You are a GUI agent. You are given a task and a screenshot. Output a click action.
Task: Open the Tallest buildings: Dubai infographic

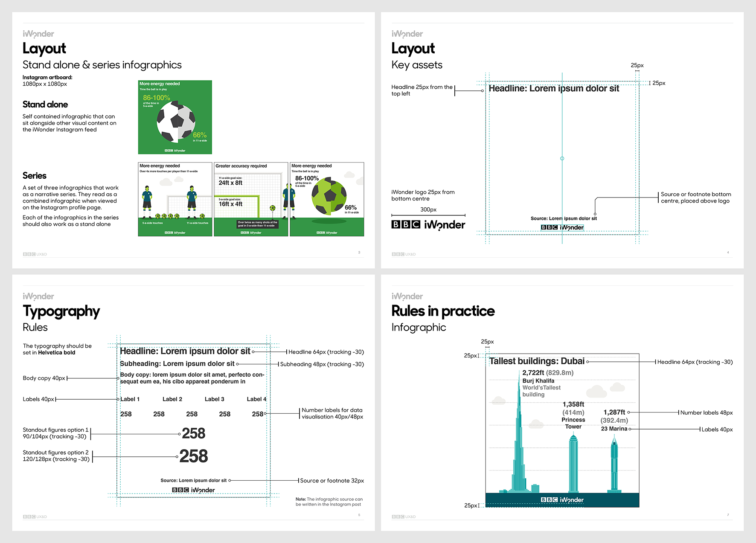pyautogui.click(x=562, y=430)
